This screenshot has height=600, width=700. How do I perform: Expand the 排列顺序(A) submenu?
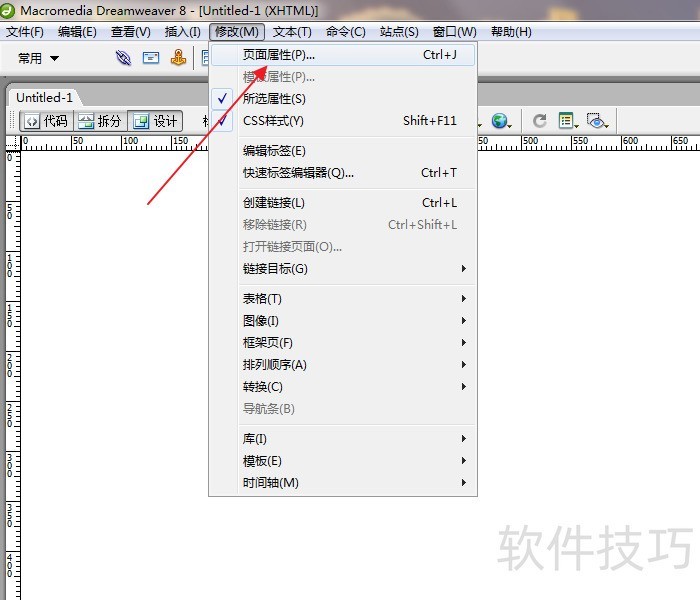[x=343, y=365]
